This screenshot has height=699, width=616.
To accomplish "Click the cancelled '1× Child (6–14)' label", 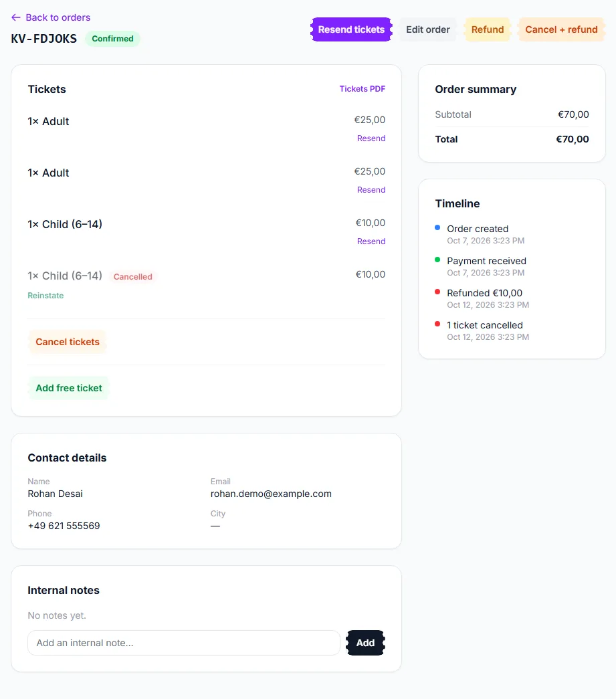I will tap(65, 276).
